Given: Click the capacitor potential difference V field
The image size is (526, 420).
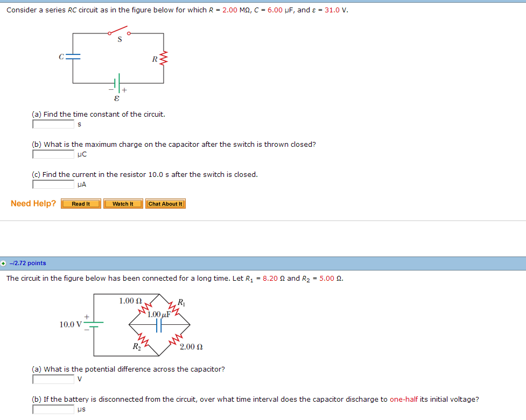Looking at the screenshot, I should (x=53, y=379).
